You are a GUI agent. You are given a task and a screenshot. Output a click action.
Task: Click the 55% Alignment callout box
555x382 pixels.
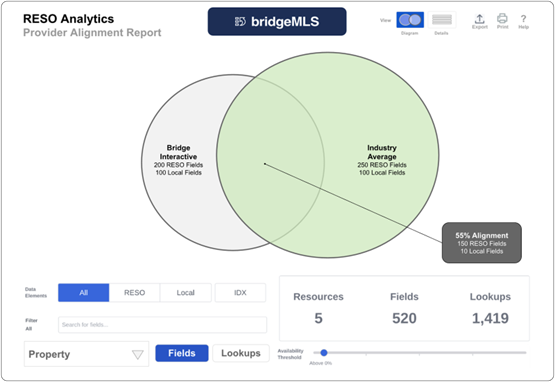point(481,243)
